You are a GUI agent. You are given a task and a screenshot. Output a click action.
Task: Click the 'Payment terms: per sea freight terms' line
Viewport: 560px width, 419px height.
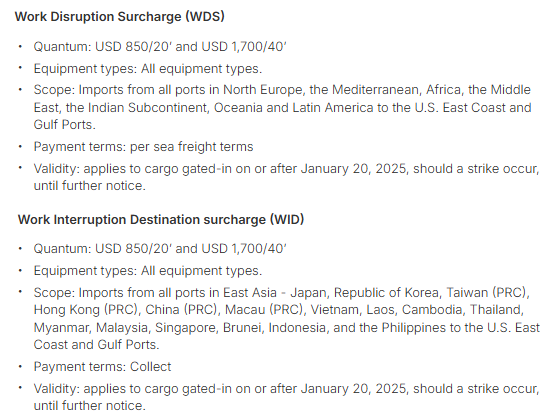pos(143,147)
